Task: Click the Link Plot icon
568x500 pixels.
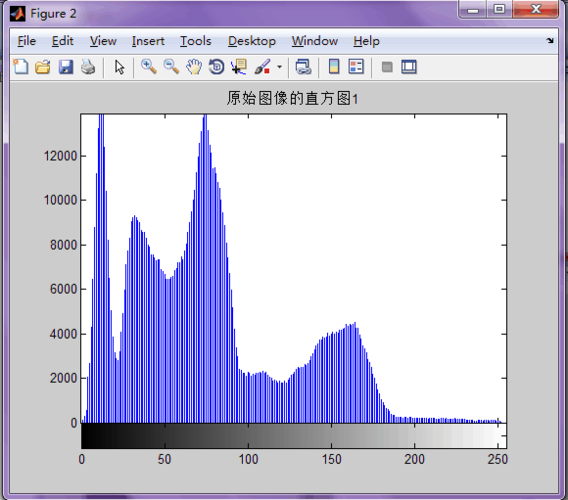Action: click(303, 67)
